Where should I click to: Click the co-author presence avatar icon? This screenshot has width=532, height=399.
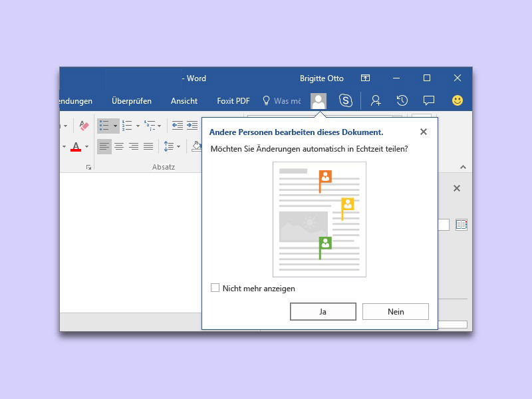(319, 100)
